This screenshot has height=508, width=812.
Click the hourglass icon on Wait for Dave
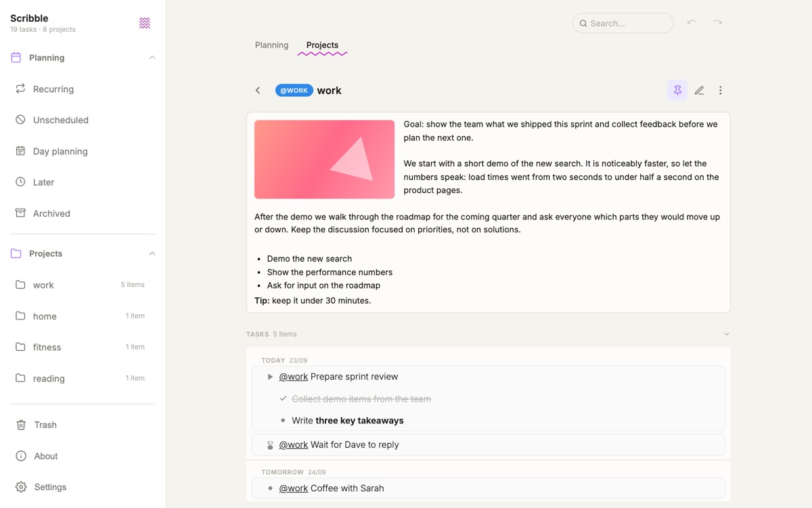tap(270, 445)
